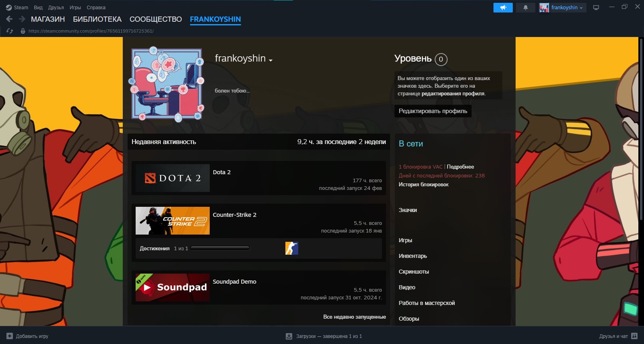Click the Редактировать профиль button
Image resolution: width=644 pixels, height=344 pixels.
(433, 111)
